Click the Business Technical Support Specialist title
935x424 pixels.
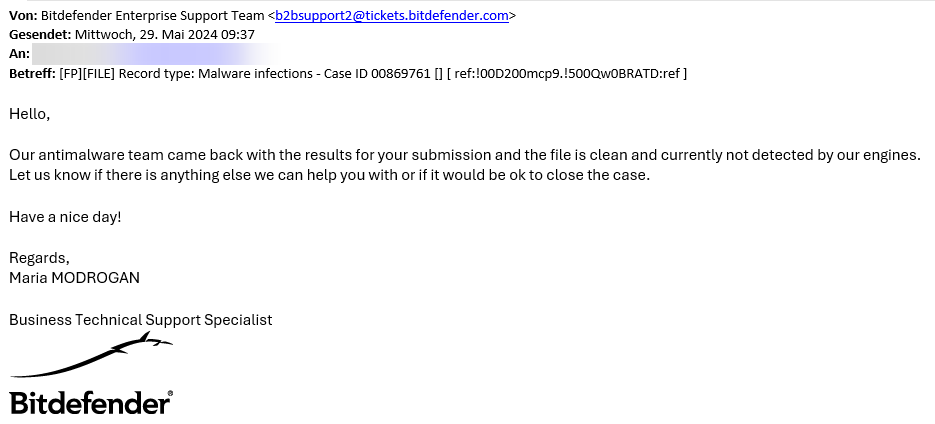coord(141,320)
